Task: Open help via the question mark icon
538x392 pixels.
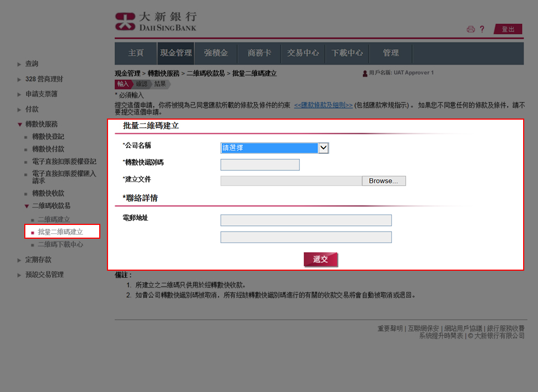Action: [x=482, y=29]
